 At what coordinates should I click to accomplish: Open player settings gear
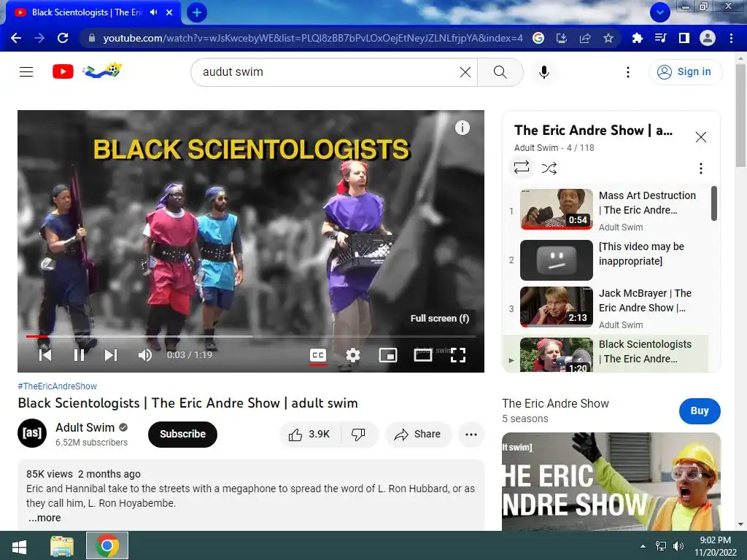352,355
